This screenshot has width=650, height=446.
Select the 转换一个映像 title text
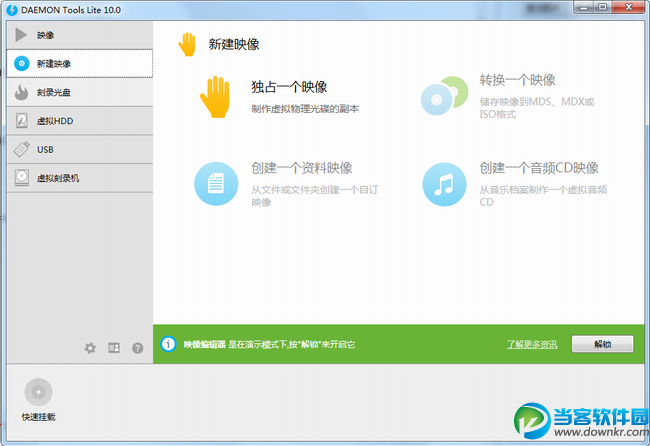[x=517, y=80]
